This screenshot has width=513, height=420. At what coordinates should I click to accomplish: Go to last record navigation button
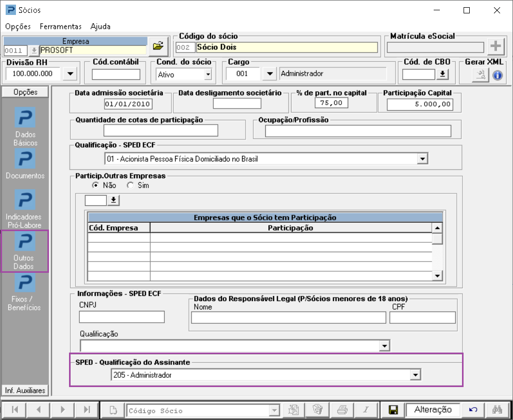[87, 410]
